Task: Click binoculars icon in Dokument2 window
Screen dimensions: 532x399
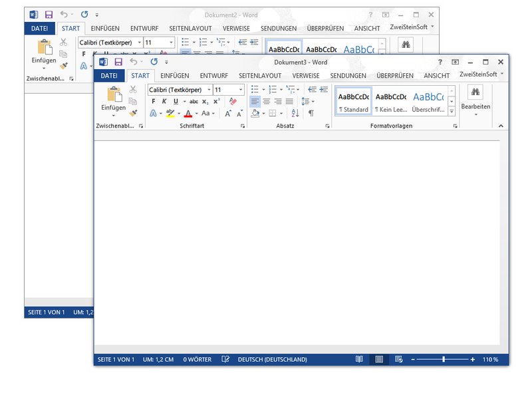Action: pos(406,45)
